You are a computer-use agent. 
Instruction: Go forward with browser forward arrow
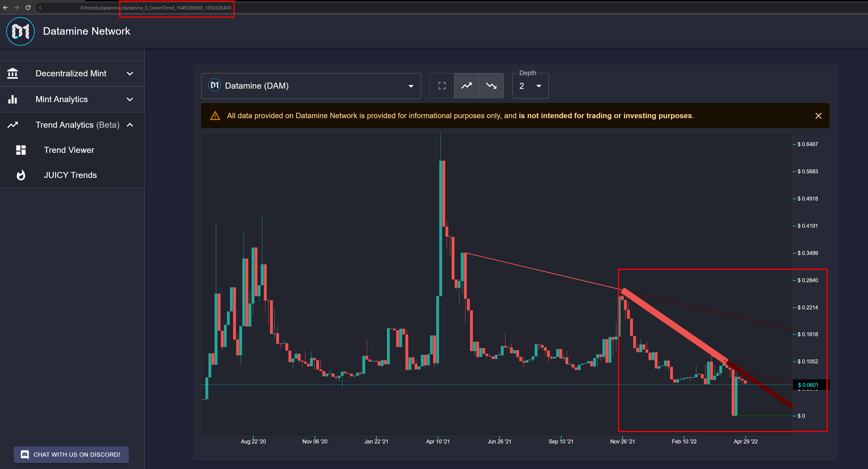pyautogui.click(x=17, y=7)
